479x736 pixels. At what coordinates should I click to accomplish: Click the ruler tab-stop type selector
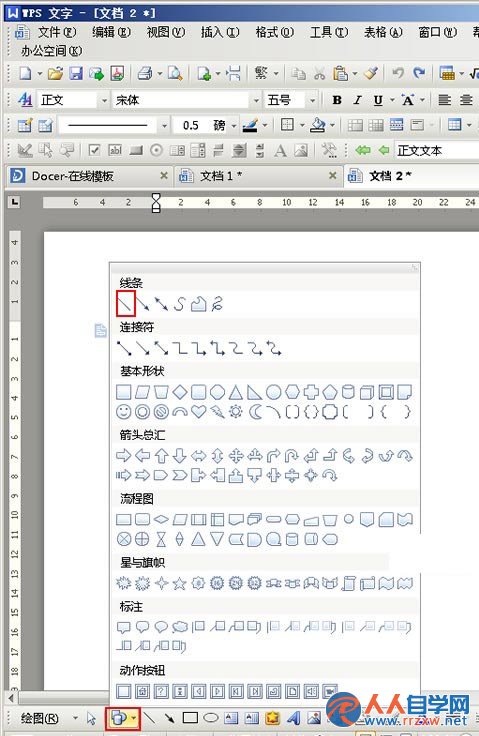tap(15, 202)
